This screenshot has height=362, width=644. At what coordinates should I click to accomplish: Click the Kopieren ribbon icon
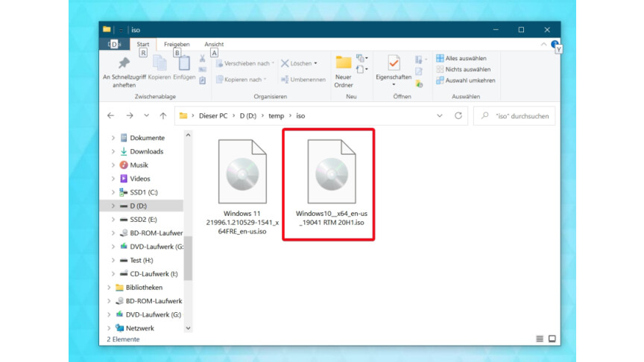(x=160, y=64)
